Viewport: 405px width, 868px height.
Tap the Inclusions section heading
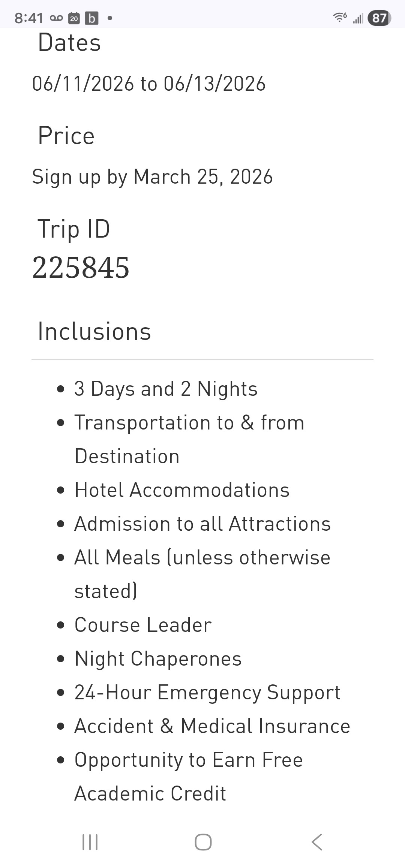94,331
